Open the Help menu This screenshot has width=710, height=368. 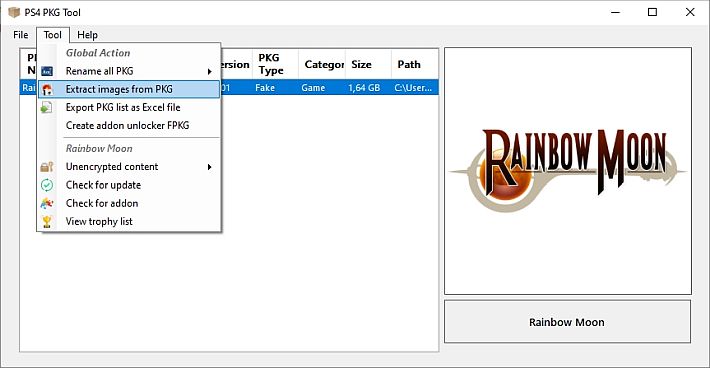(x=87, y=35)
